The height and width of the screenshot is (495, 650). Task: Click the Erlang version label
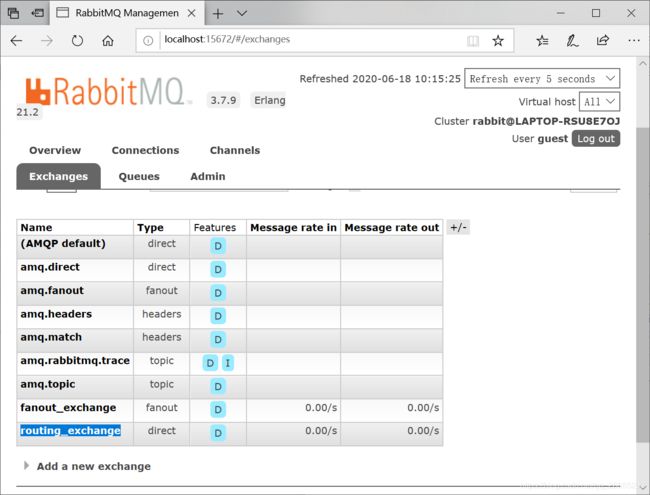click(x=269, y=100)
